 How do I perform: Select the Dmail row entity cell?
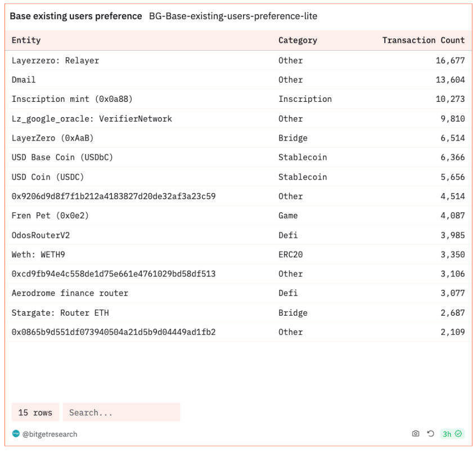pos(24,80)
